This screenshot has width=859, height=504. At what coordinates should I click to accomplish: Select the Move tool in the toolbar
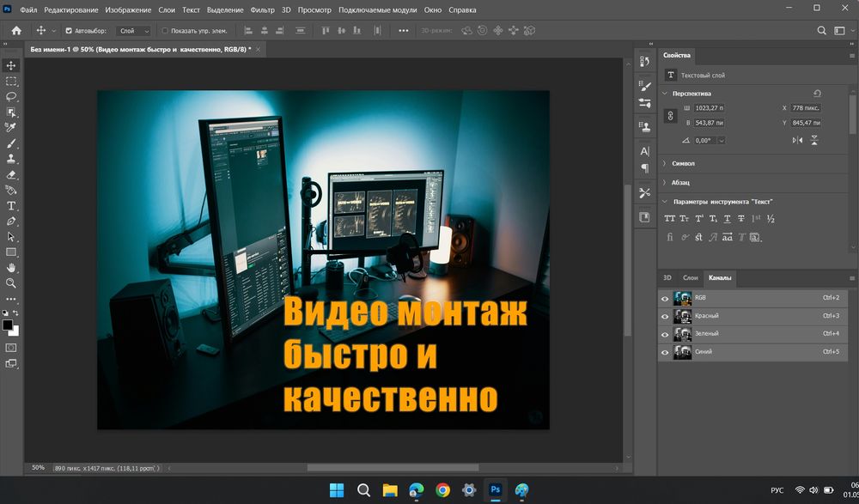[11, 65]
